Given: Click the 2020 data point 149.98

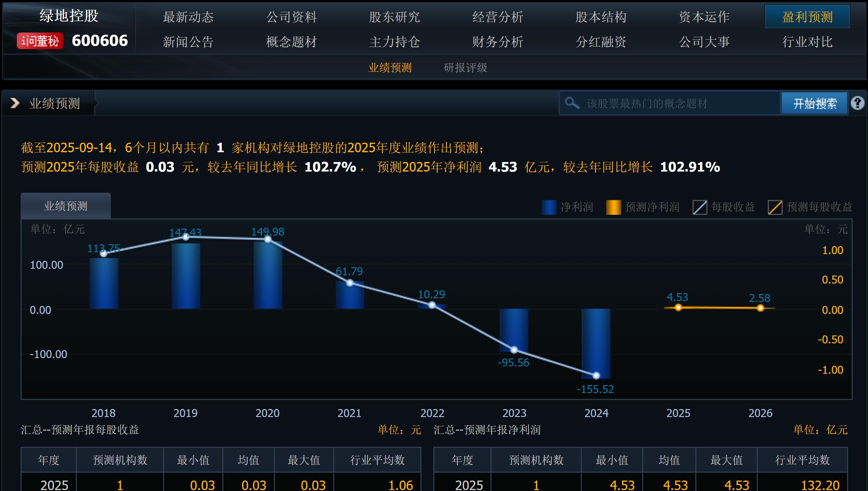Looking at the screenshot, I should point(268,239).
